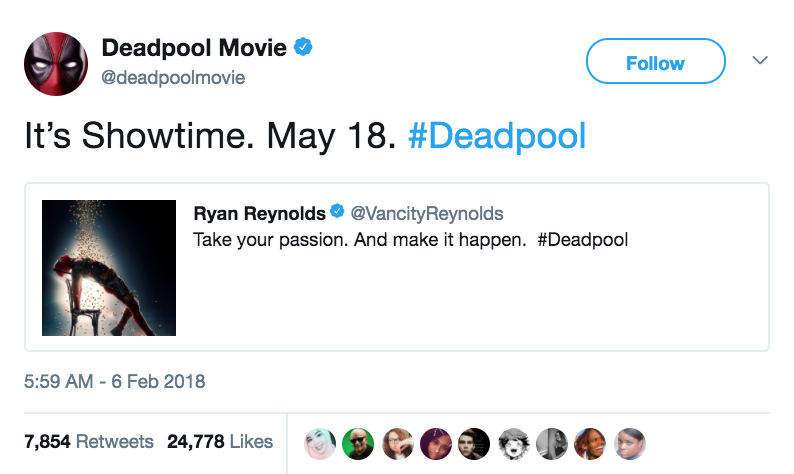This screenshot has height=474, width=794.
Task: Open the tweet options chevron menu
Action: click(x=760, y=61)
